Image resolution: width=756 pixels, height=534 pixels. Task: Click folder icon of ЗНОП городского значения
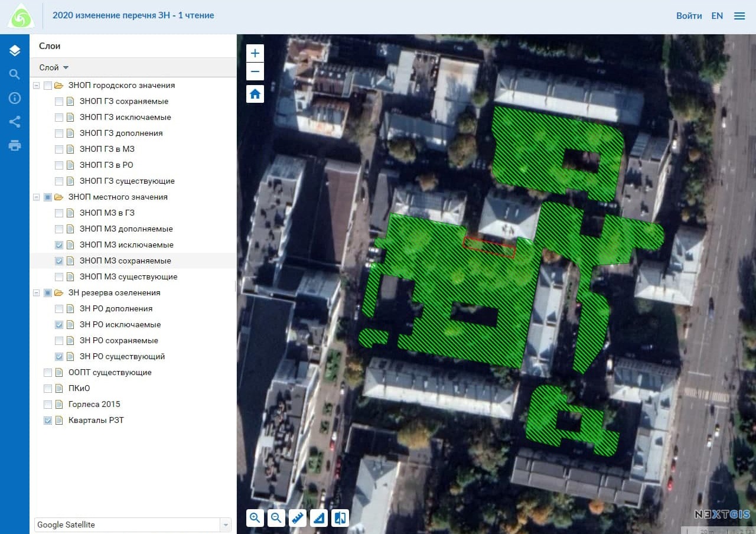[58, 86]
